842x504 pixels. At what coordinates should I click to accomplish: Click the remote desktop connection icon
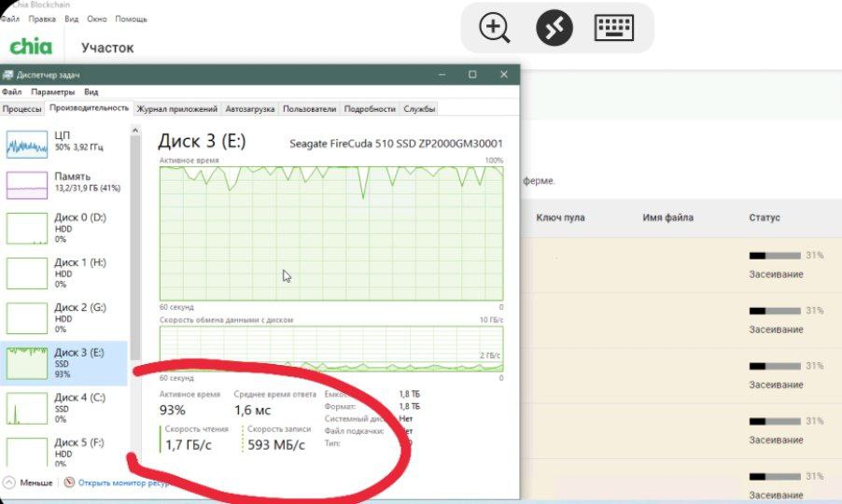(554, 28)
